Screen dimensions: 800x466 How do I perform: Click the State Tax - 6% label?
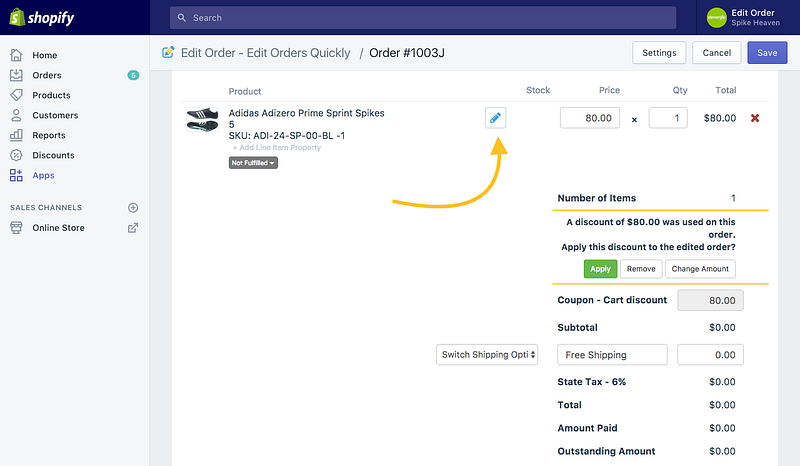click(x=591, y=382)
